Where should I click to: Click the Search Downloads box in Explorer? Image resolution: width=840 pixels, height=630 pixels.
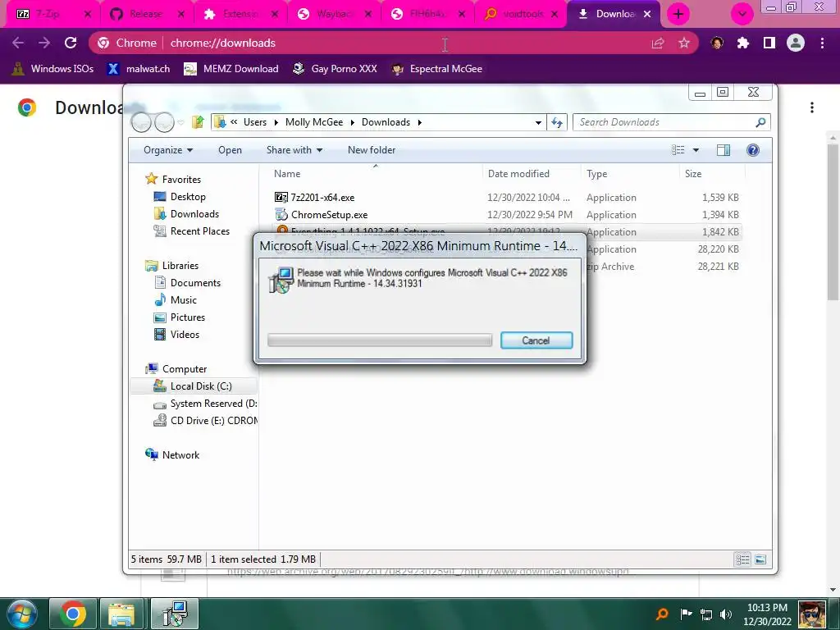672,122
